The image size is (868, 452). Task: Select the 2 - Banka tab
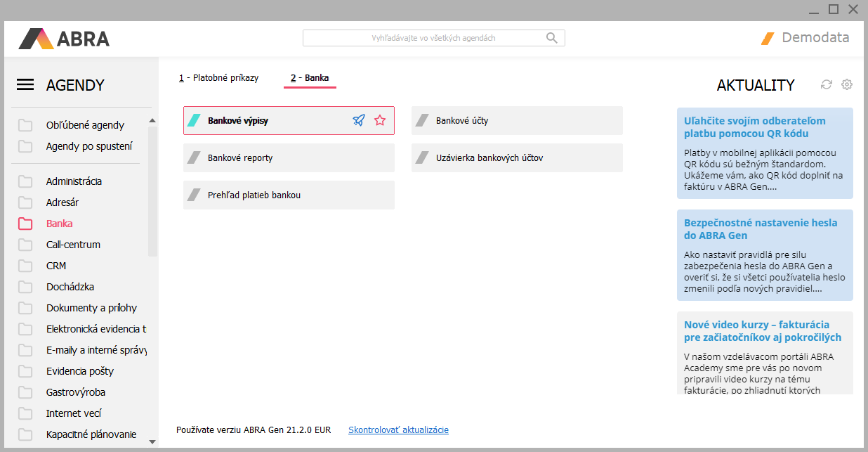click(x=310, y=78)
